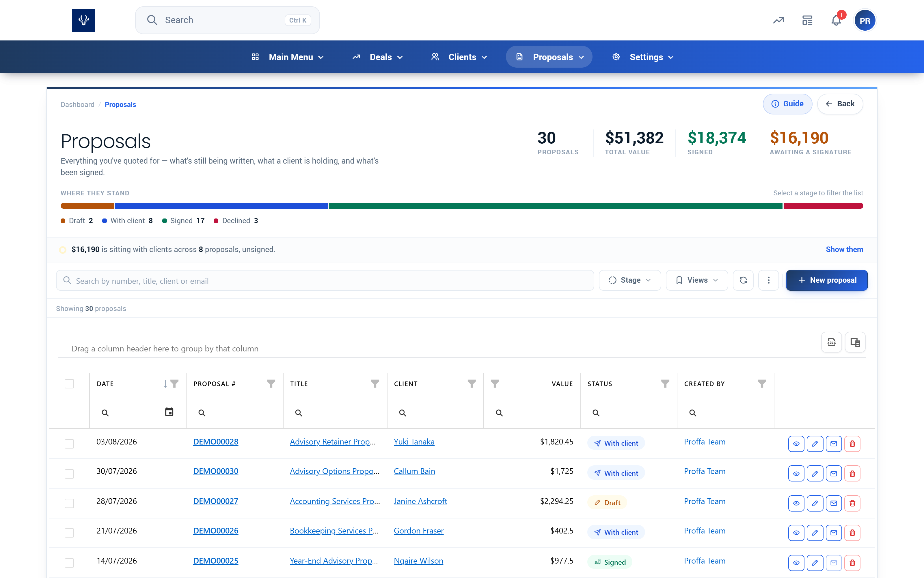Viewport: 924px width, 578px height.
Task: Open the dashboard layout icon in header
Action: (x=807, y=20)
